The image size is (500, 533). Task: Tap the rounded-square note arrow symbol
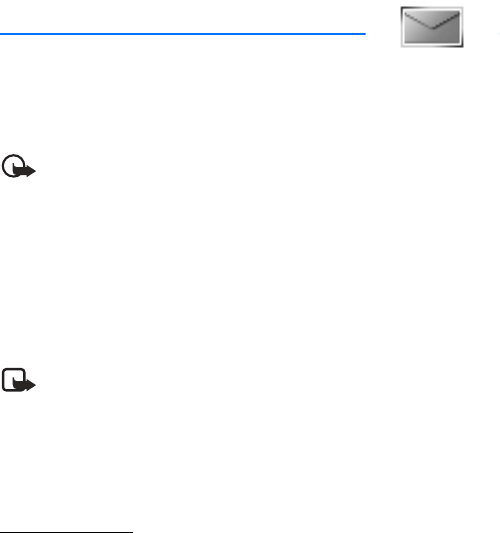(19, 380)
